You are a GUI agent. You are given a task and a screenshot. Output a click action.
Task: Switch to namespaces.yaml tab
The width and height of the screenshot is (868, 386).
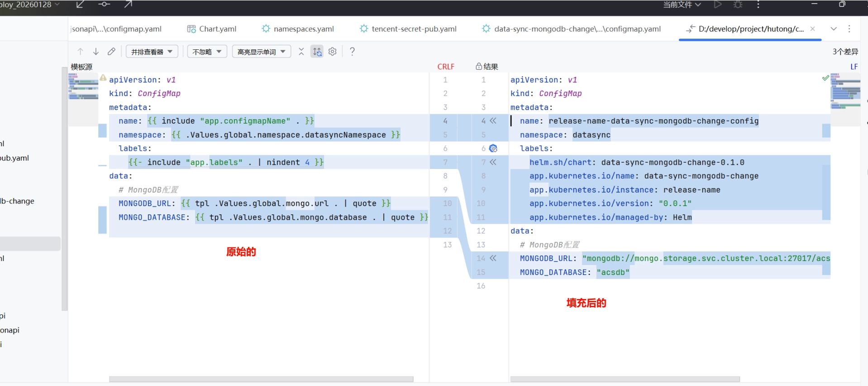tap(298, 29)
